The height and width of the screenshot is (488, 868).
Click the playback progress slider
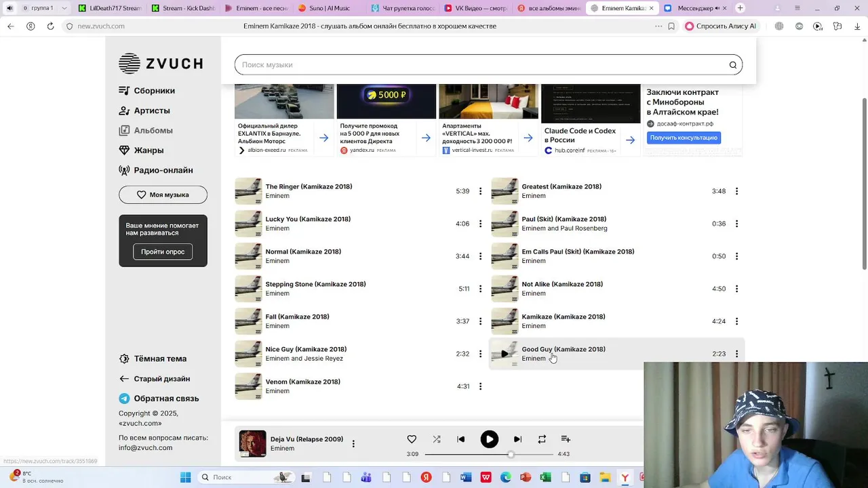click(489, 454)
